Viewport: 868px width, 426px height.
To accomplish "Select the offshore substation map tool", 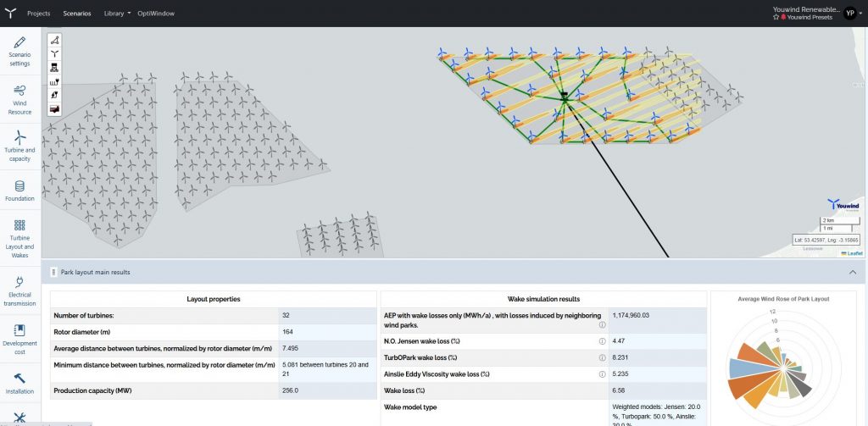I will (55, 67).
